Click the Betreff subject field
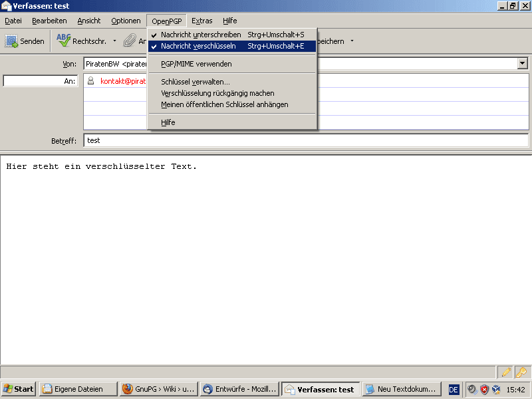Viewport: 532px width, 399px height. tap(306, 140)
